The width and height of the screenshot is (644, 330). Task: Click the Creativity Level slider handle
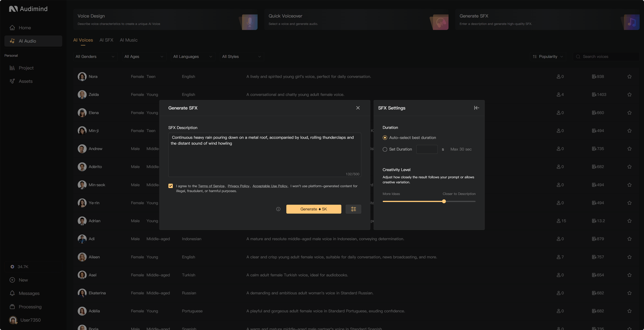[x=444, y=201]
